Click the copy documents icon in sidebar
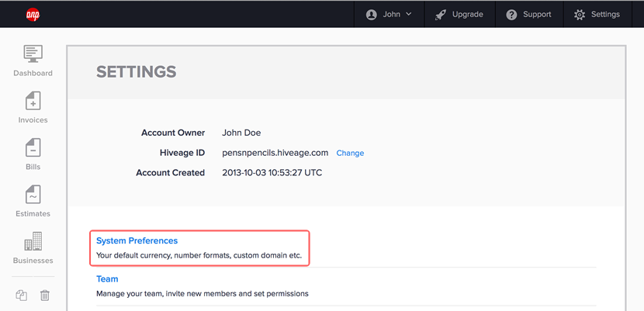 coord(22,295)
